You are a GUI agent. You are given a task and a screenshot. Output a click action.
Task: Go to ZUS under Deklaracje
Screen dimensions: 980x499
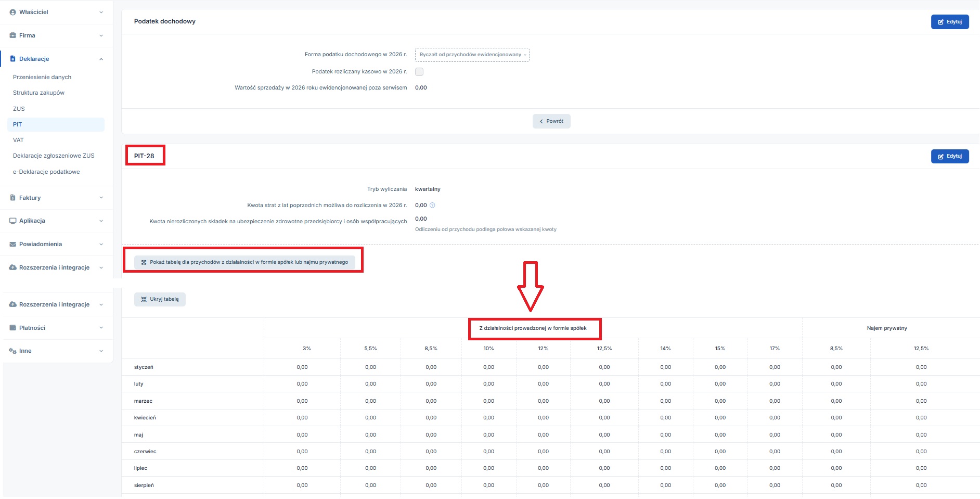(x=19, y=109)
